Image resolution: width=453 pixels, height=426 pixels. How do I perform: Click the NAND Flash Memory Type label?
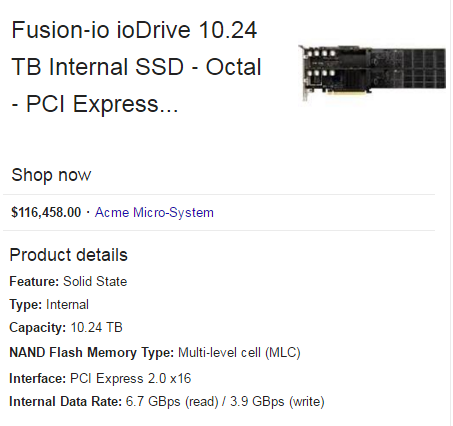click(92, 352)
